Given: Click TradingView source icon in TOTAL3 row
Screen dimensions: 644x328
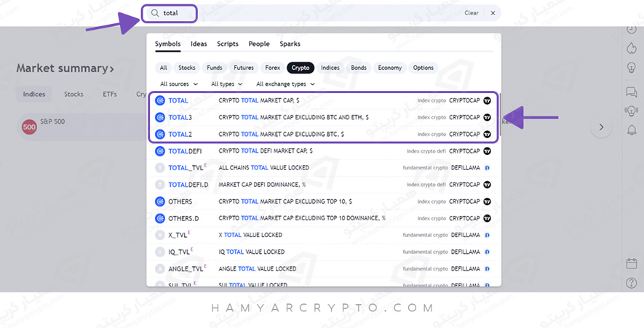Looking at the screenshot, I should [x=487, y=117].
